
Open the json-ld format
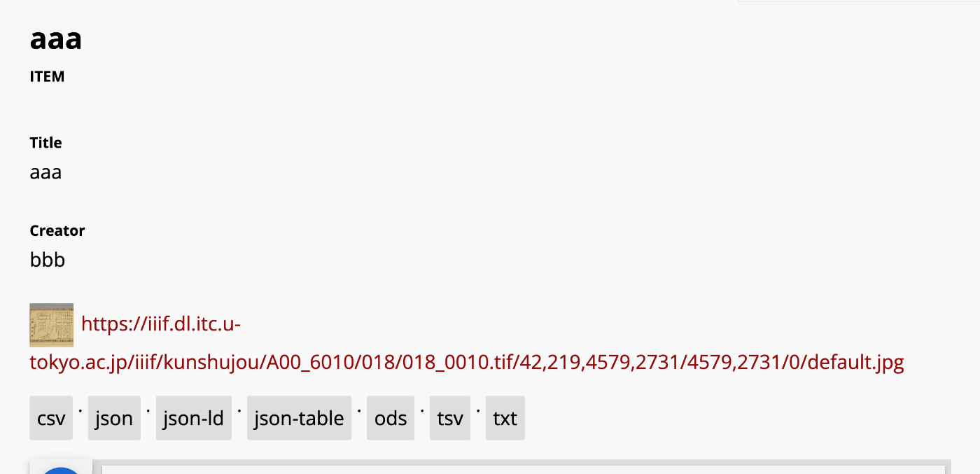[x=193, y=417]
